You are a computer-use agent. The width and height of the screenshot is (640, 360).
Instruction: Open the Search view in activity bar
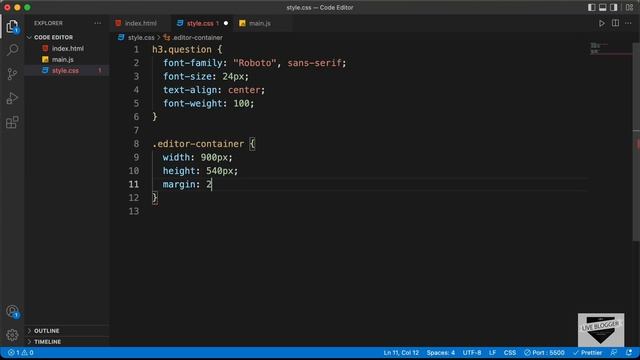pyautogui.click(x=12, y=50)
